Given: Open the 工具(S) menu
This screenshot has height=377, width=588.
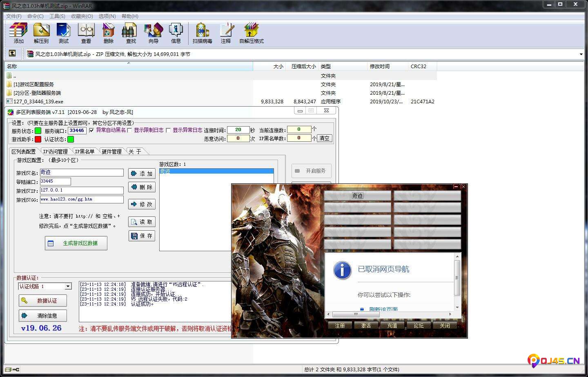Looking at the screenshot, I should (57, 16).
